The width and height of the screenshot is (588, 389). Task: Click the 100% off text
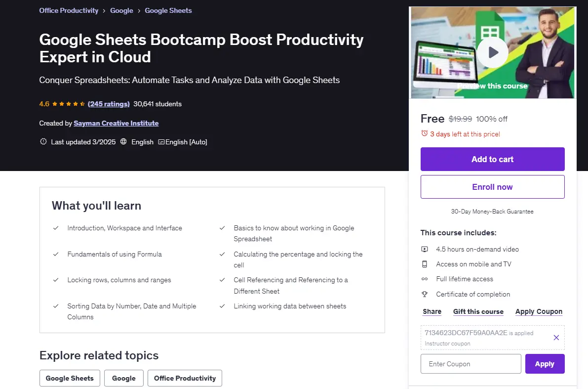pyautogui.click(x=492, y=119)
